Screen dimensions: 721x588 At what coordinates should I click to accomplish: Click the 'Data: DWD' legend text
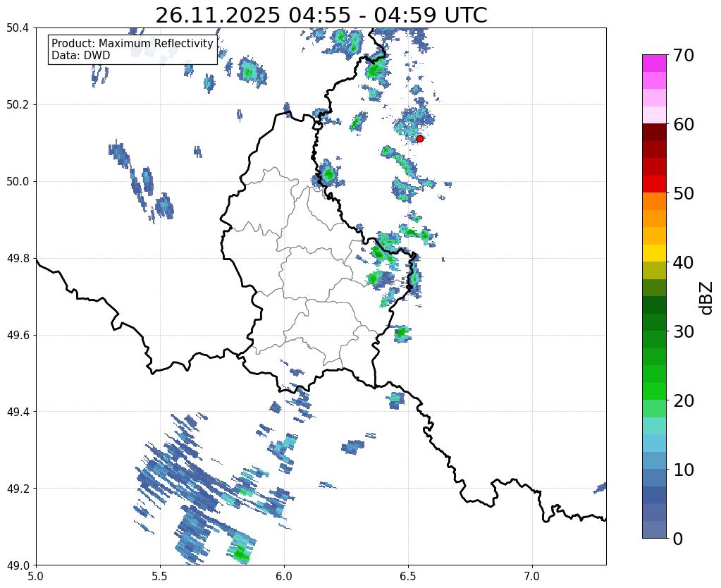point(81,56)
